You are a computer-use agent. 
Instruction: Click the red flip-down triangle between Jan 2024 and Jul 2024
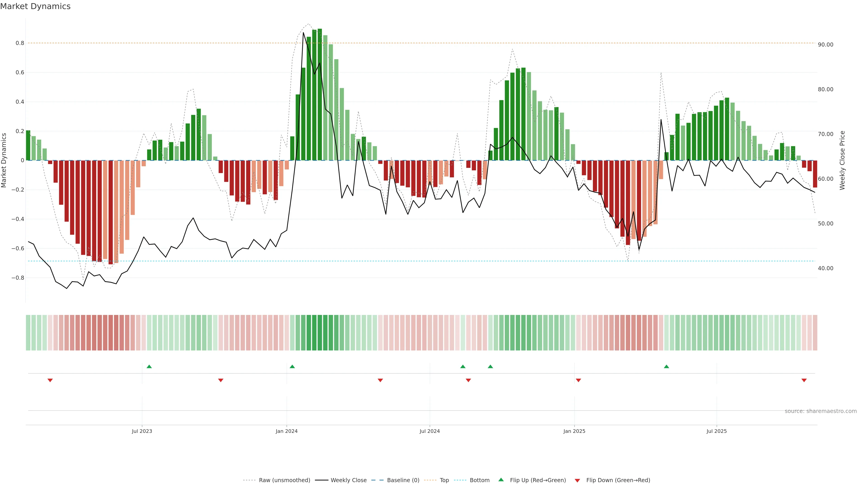(x=380, y=380)
